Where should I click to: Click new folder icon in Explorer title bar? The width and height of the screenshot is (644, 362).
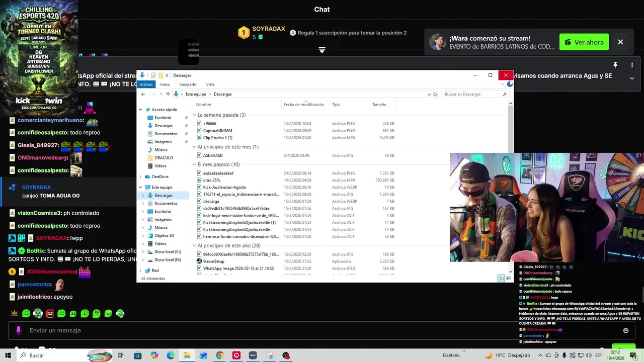tap(160, 75)
